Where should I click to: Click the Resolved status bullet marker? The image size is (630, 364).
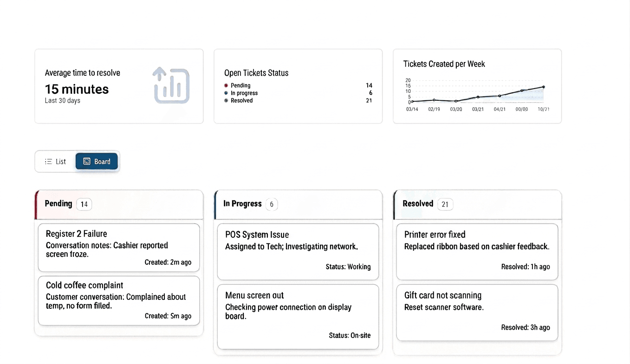227,100
